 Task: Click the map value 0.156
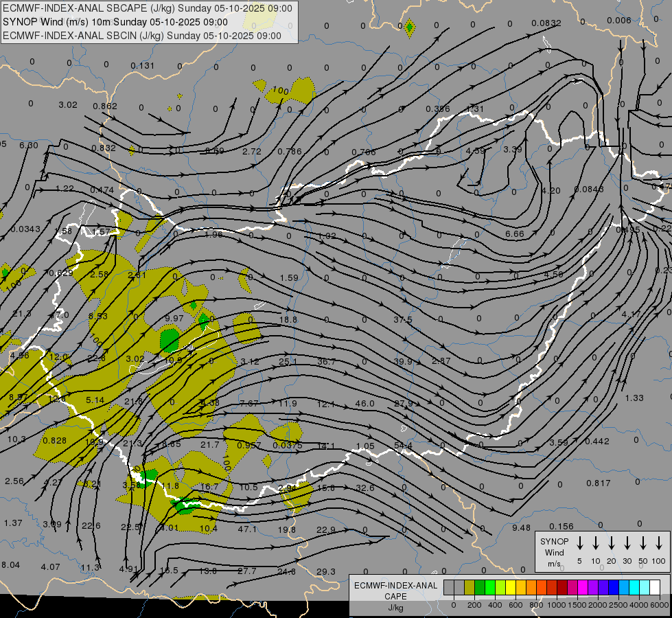point(561,526)
